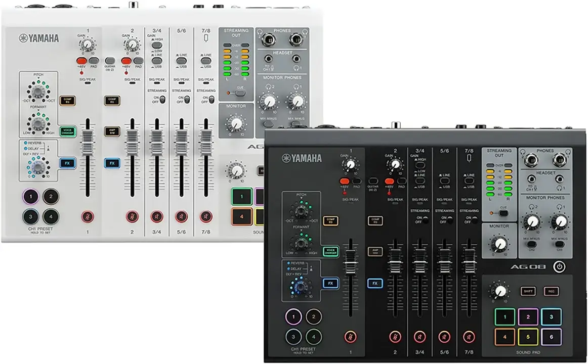Toggle channel 3/4 LINE/USB selector on black mixer
The height and width of the screenshot is (364, 588).
pos(420,181)
